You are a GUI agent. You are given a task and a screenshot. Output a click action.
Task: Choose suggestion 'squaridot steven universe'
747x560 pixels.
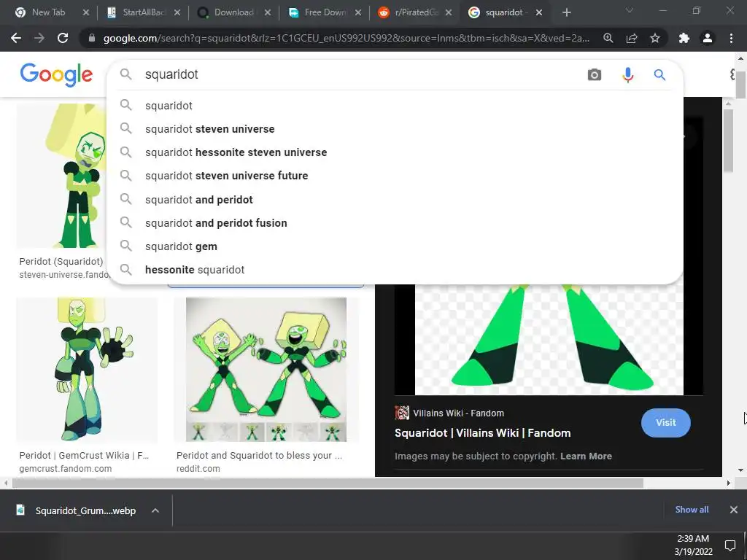coord(396,128)
